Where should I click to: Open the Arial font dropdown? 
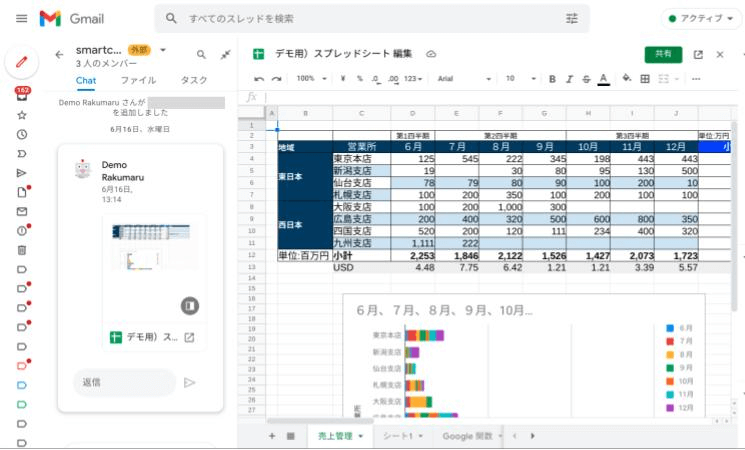[x=464, y=79]
